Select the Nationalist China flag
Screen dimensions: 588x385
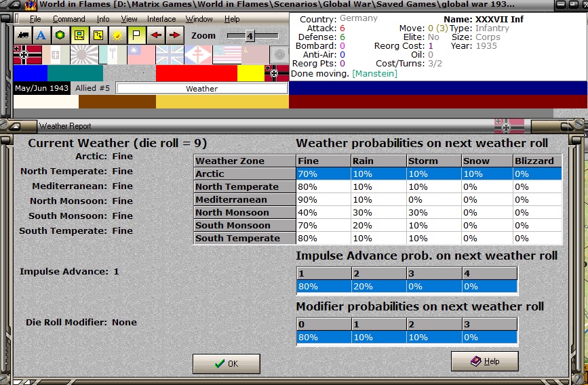tap(141, 55)
